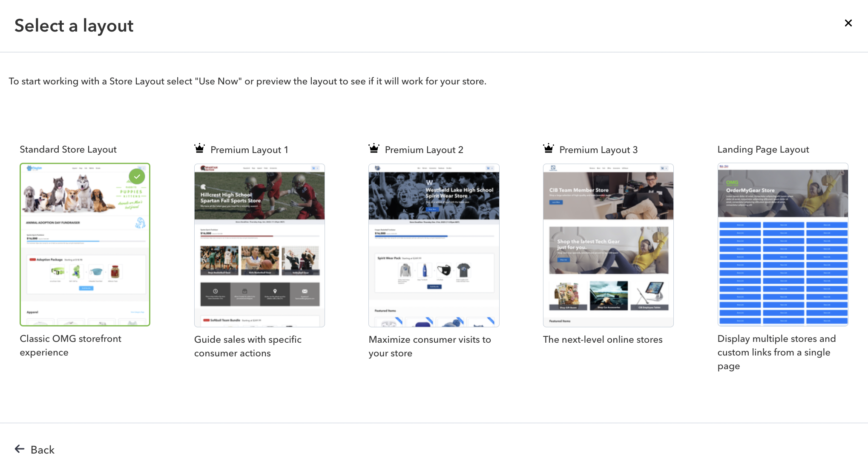The image size is (868, 474).
Task: Close the Select a layout dialog
Action: (848, 23)
